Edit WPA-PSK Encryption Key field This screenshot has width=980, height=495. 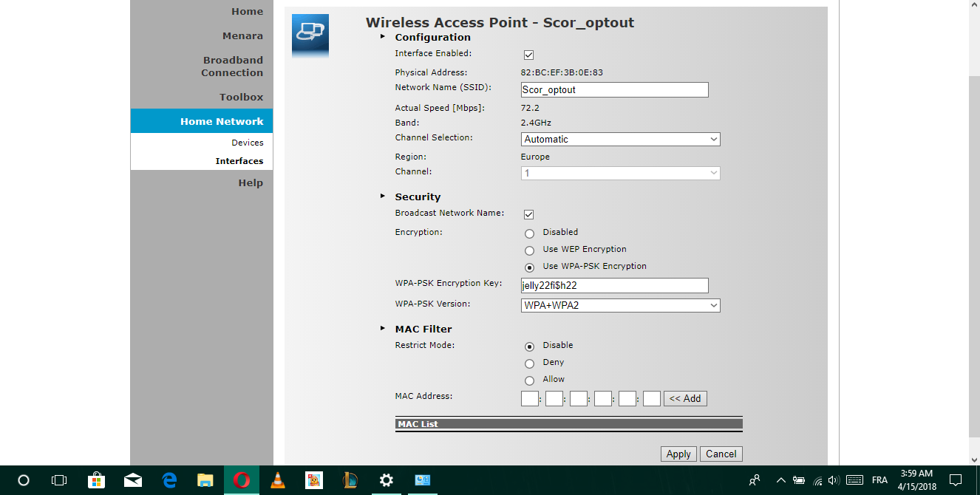(615, 285)
